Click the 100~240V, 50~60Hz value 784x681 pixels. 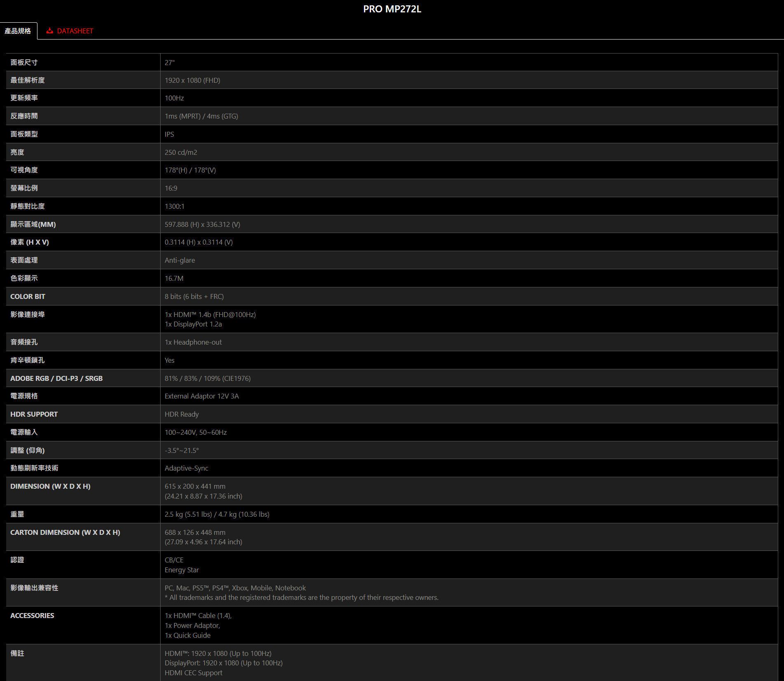pyautogui.click(x=196, y=432)
